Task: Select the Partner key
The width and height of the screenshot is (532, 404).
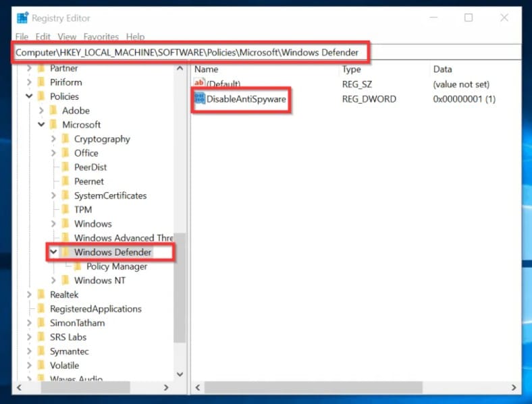Action: coord(63,68)
